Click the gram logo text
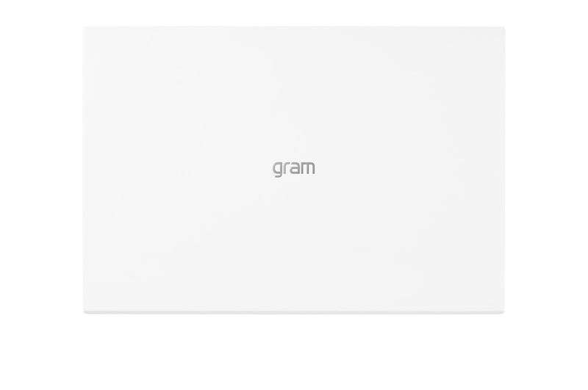This screenshot has height=390, width=588. (294, 168)
